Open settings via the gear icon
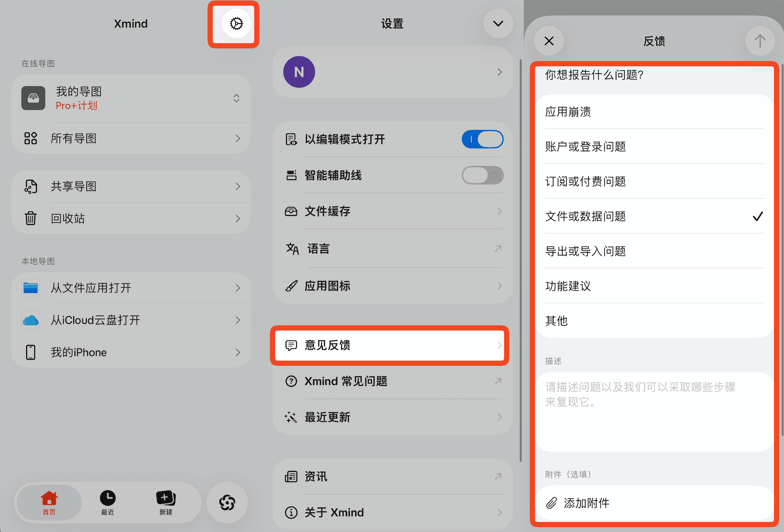 pos(236,24)
